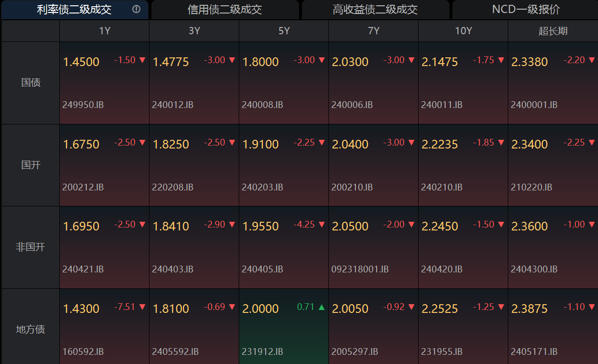This screenshot has height=364, width=598.
Task: Click the 国开 1Y yield 1.6750
Action: [x=81, y=144]
